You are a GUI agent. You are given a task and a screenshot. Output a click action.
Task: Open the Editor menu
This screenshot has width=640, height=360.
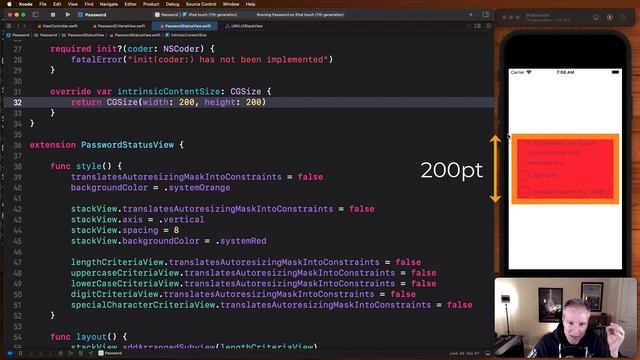(130, 4)
